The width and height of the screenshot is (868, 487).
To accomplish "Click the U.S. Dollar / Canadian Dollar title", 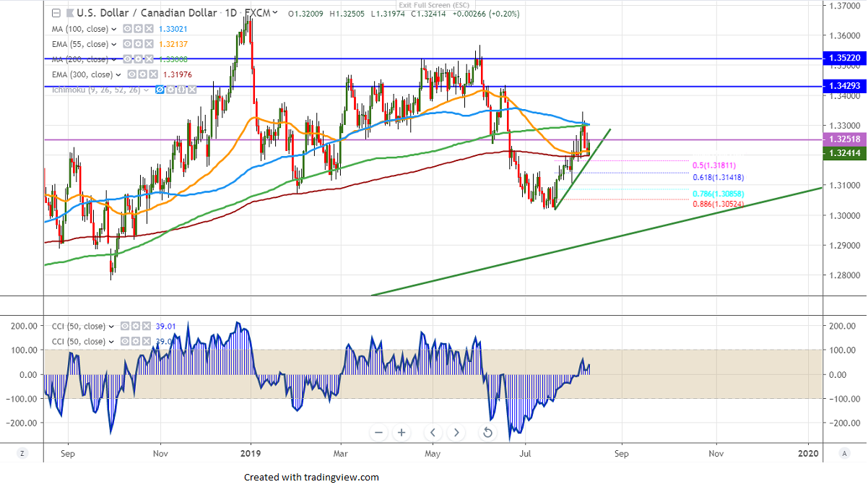I will point(147,13).
